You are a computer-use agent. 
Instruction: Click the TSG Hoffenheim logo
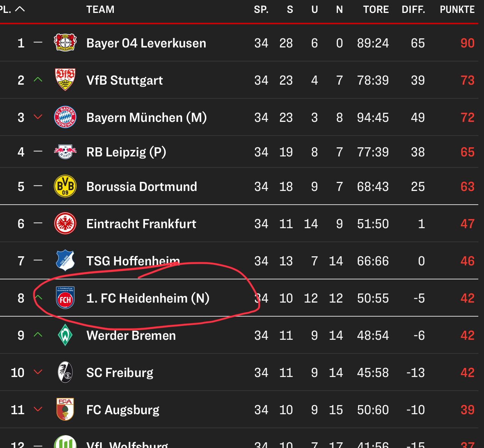click(x=65, y=261)
